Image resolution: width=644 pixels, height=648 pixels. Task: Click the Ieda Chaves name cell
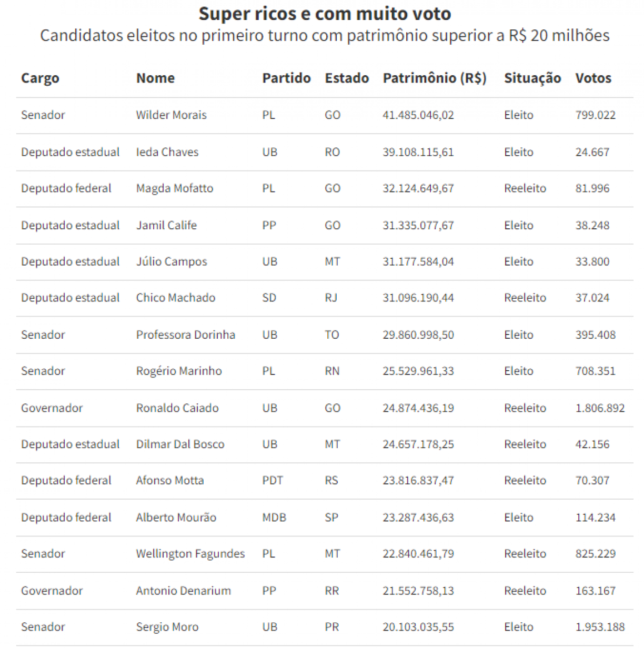[167, 152]
